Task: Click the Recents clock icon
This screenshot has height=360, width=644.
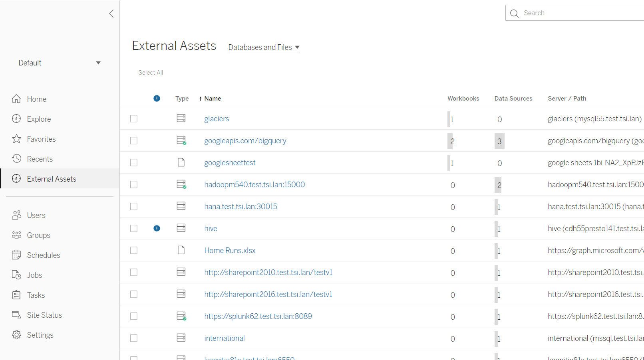Action: (16, 158)
